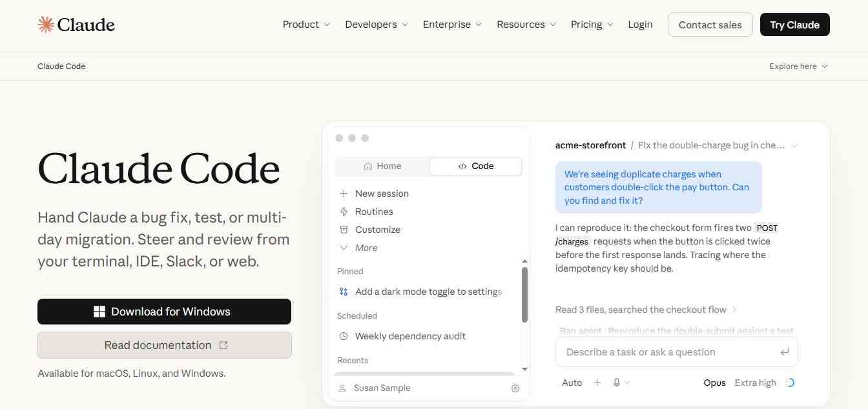
Task: Click the Extra high effort setting
Action: (x=756, y=383)
